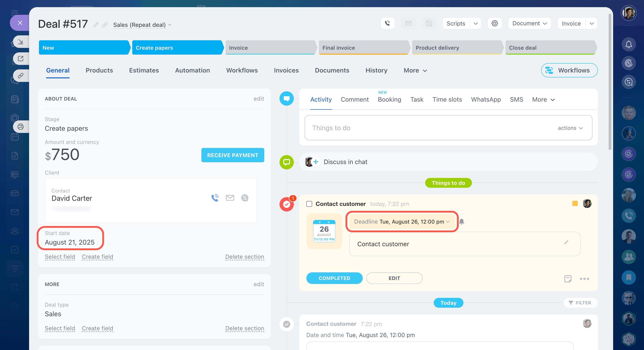Screen dimensions: 644x350
Task: Open the Comment tab in timeline
Action: (354, 100)
